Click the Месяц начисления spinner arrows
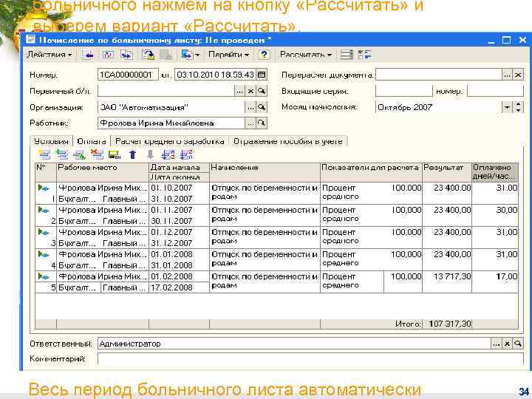 [518, 107]
